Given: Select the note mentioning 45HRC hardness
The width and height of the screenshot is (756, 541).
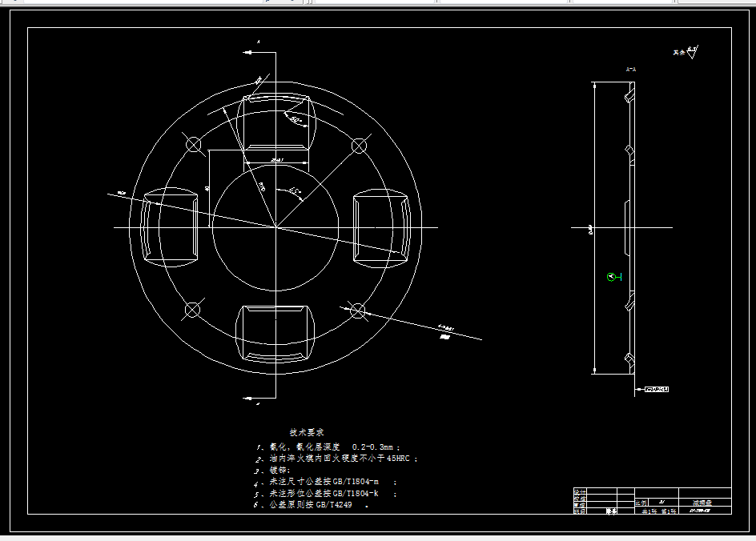Looking at the screenshot, I should pos(336,459).
